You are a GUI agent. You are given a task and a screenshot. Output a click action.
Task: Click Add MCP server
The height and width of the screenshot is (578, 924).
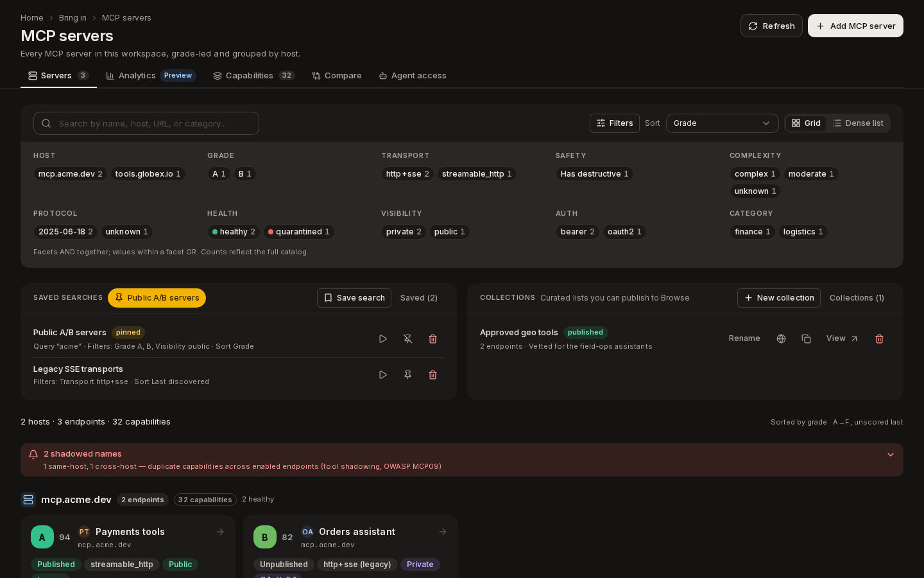point(855,26)
